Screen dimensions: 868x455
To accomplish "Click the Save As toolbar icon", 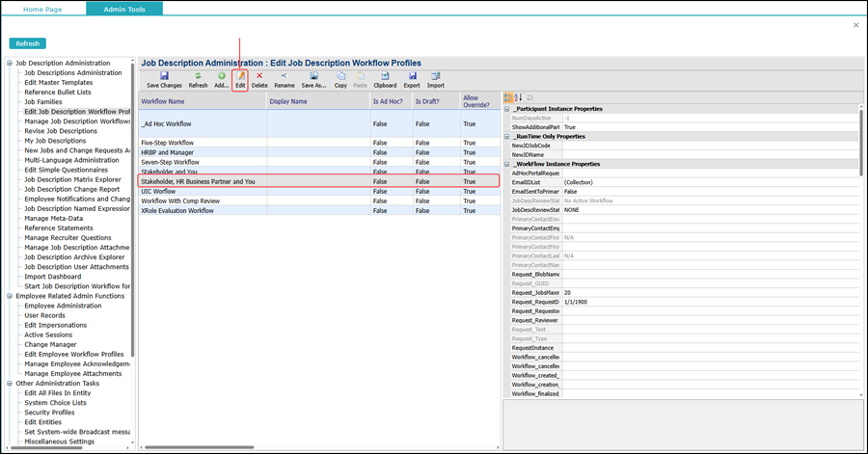I will (313, 76).
